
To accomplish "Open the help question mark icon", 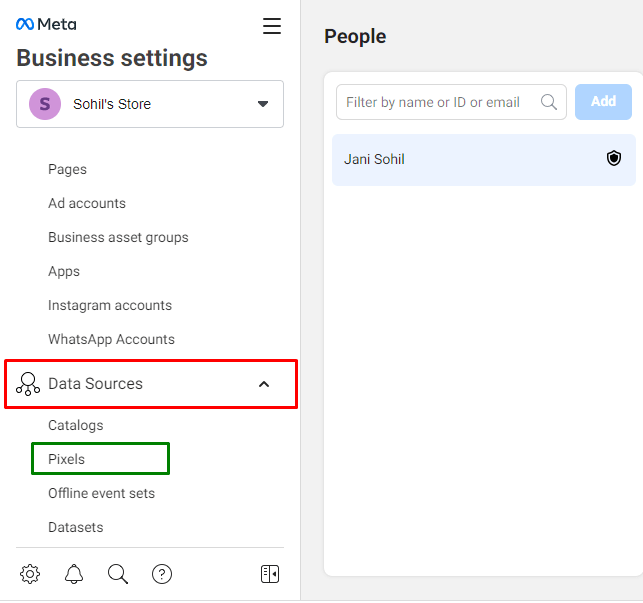I will pos(162,574).
